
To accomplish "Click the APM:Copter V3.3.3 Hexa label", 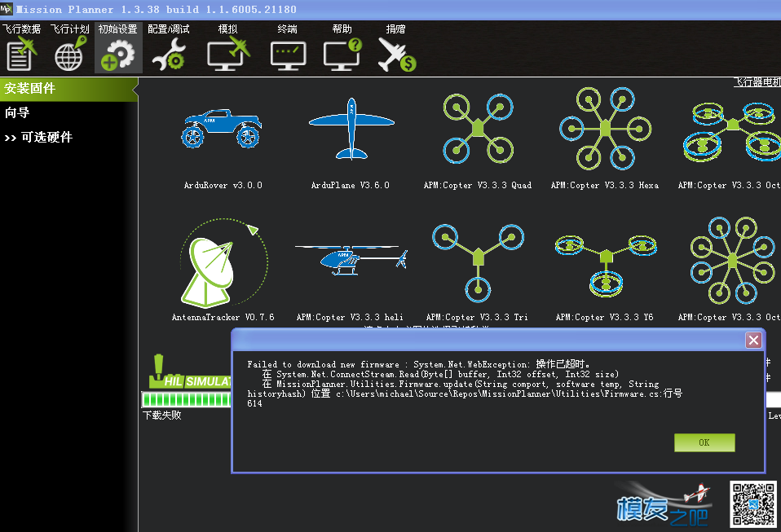I will pyautogui.click(x=605, y=185).
